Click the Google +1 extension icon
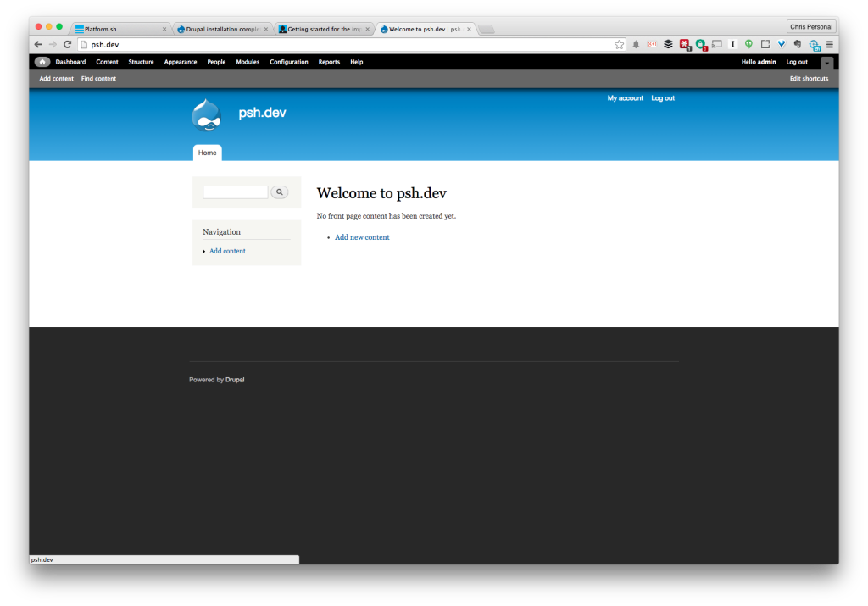Screen dimensions: 868x606 click(x=652, y=44)
